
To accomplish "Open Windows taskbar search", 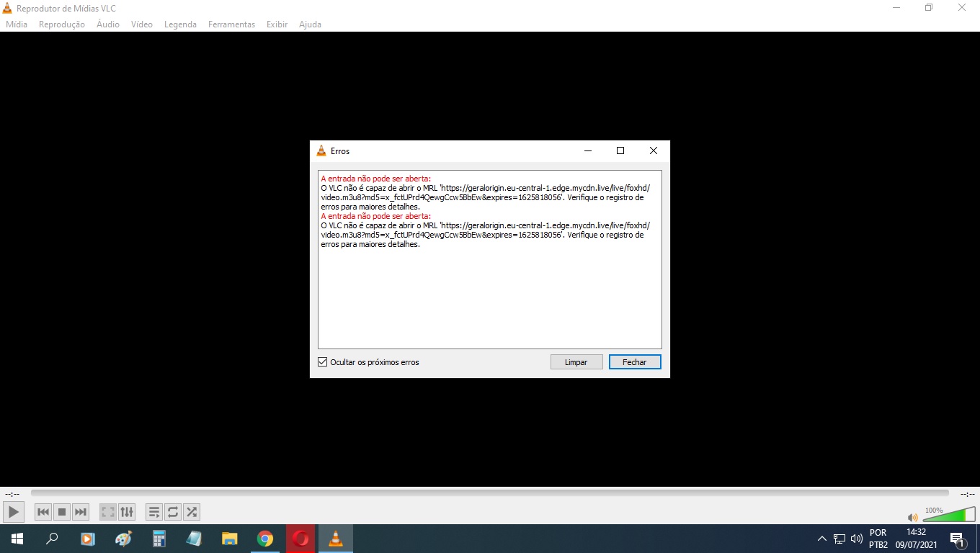I will pos(52,539).
